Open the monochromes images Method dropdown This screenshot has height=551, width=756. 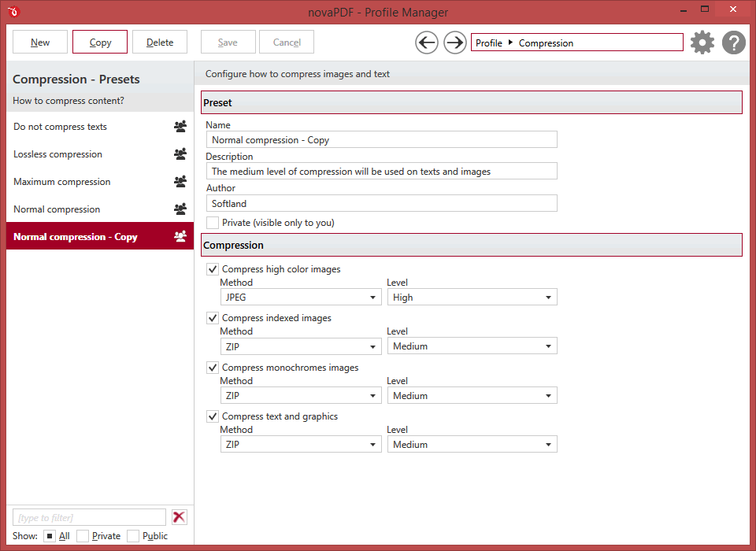(x=301, y=396)
